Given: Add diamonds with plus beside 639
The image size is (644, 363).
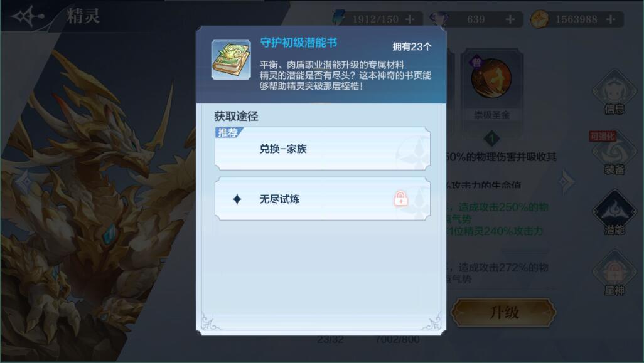Looking at the screenshot, I should coord(510,19).
